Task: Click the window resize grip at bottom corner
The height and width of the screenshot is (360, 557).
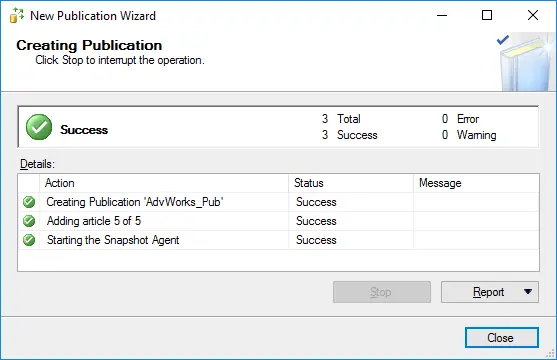Action: click(550, 353)
